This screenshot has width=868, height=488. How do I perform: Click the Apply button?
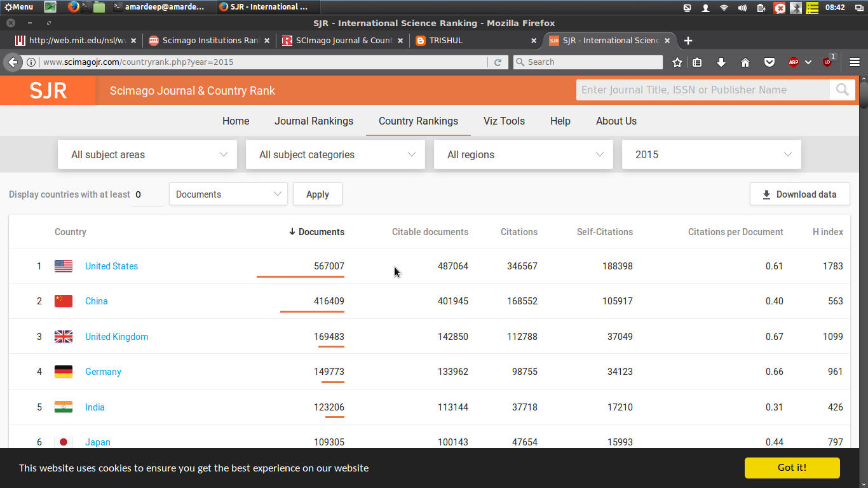coord(318,194)
